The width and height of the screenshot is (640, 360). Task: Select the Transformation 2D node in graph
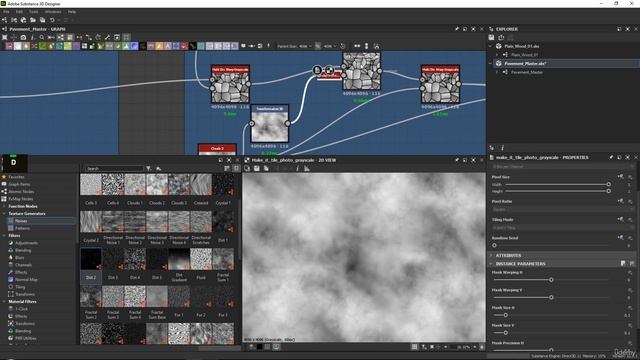270,123
